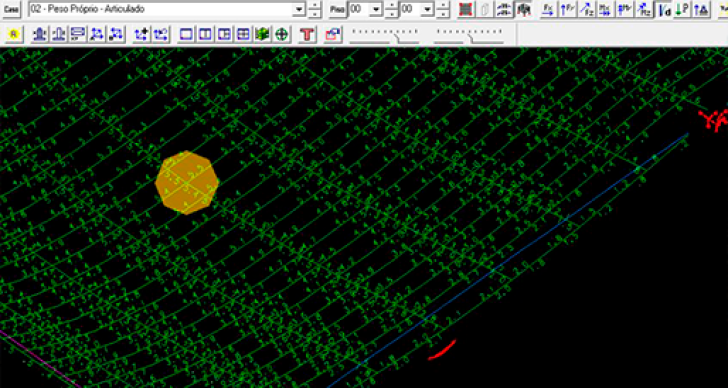The image size is (728, 388).
Task: Expand the second 00 floor dropdown
Action: pos(428,9)
